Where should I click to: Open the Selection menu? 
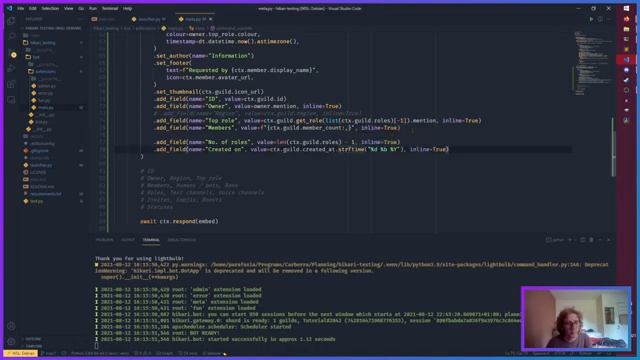point(50,8)
